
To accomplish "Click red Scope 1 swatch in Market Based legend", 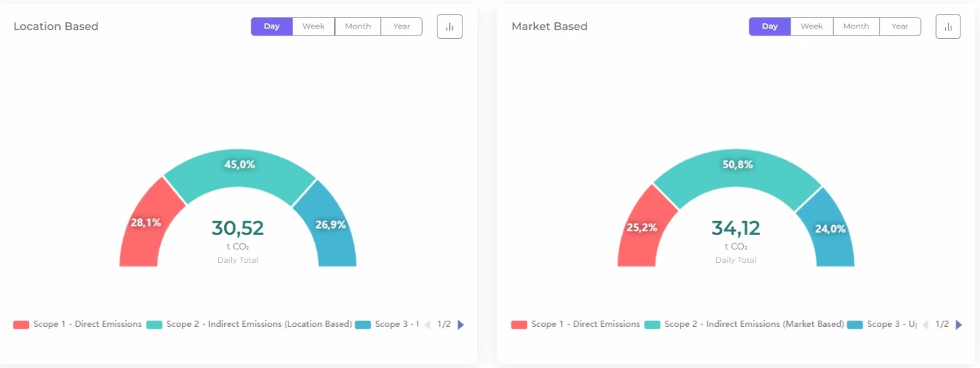I will tap(519, 325).
